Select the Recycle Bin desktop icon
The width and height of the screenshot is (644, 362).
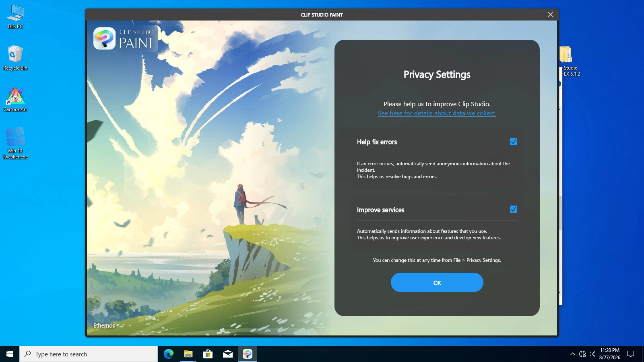(15, 58)
